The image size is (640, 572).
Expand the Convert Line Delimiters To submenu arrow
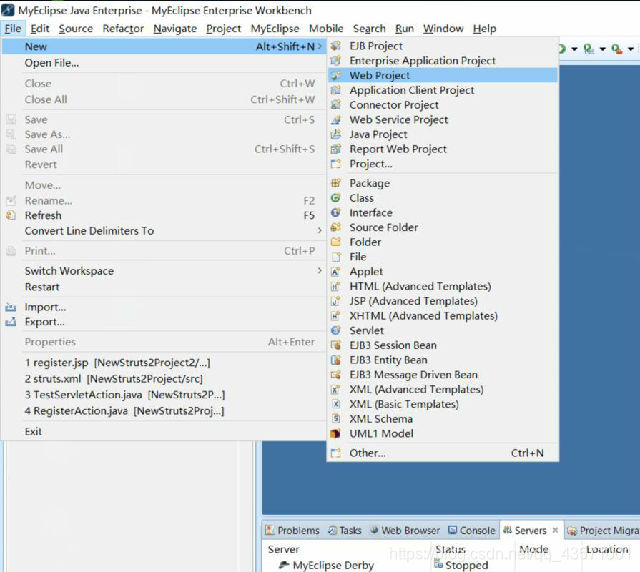[320, 231]
